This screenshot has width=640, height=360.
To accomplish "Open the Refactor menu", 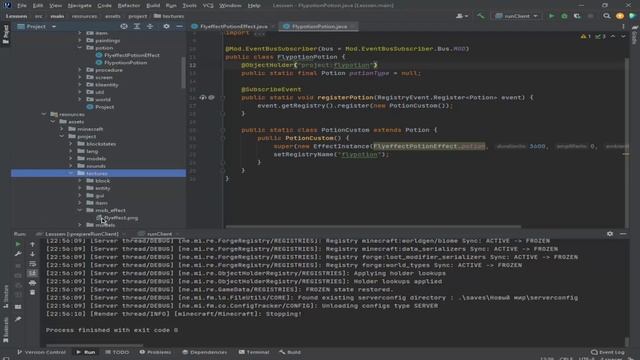I will (x=129, y=6).
